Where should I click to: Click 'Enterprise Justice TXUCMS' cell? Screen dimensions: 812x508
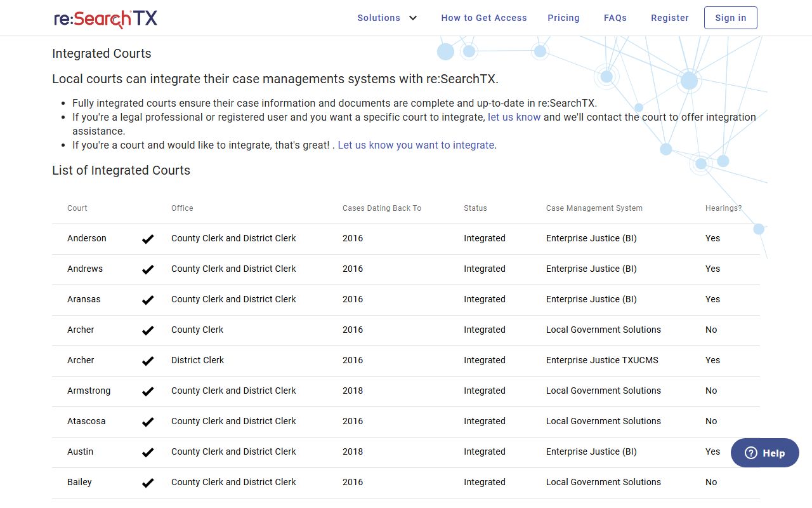[x=602, y=360]
